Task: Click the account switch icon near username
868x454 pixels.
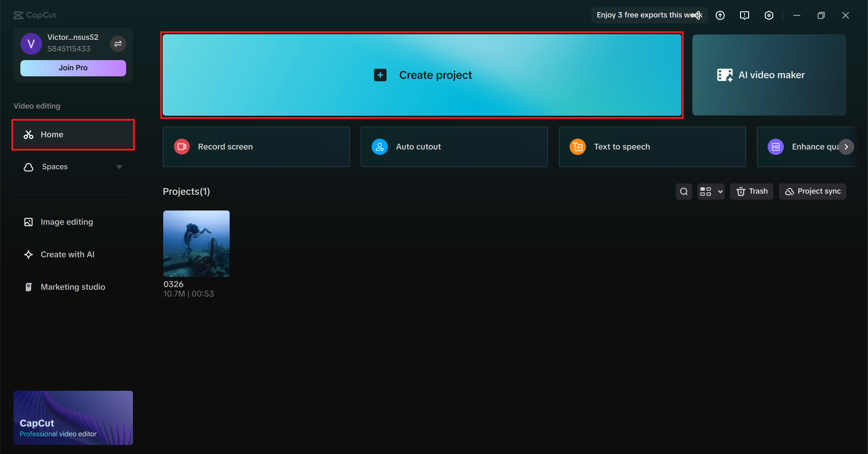Action: coord(118,43)
